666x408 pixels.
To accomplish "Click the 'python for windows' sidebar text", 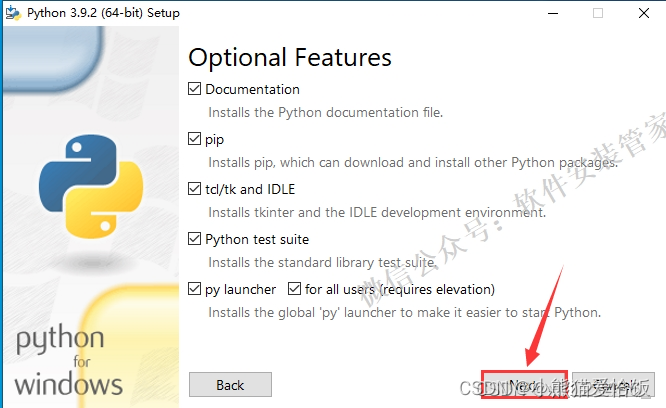I will tap(69, 361).
